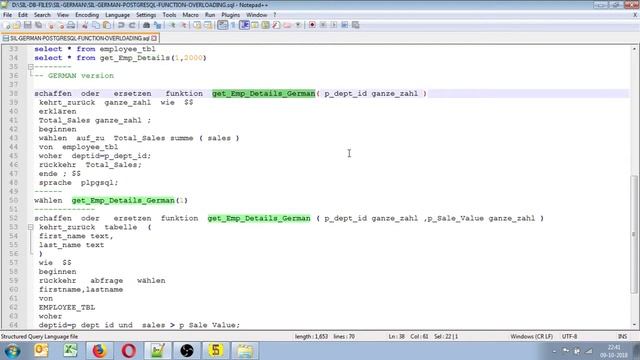Open Windows Start menu

pyautogui.click(x=12, y=351)
